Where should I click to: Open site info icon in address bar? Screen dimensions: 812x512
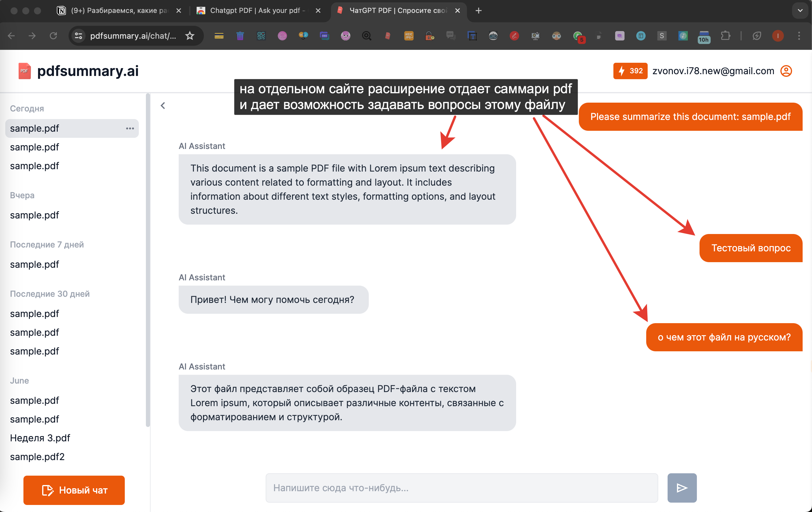[x=79, y=36]
